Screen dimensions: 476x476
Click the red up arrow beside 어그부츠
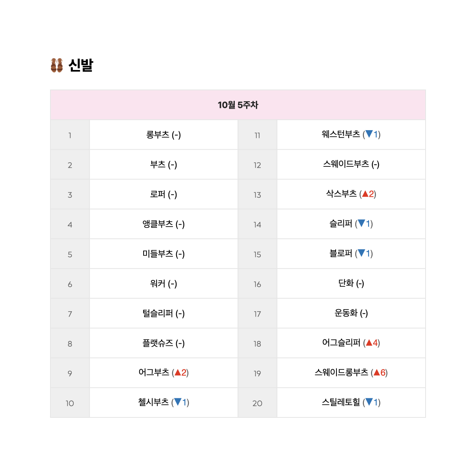pyautogui.click(x=178, y=372)
